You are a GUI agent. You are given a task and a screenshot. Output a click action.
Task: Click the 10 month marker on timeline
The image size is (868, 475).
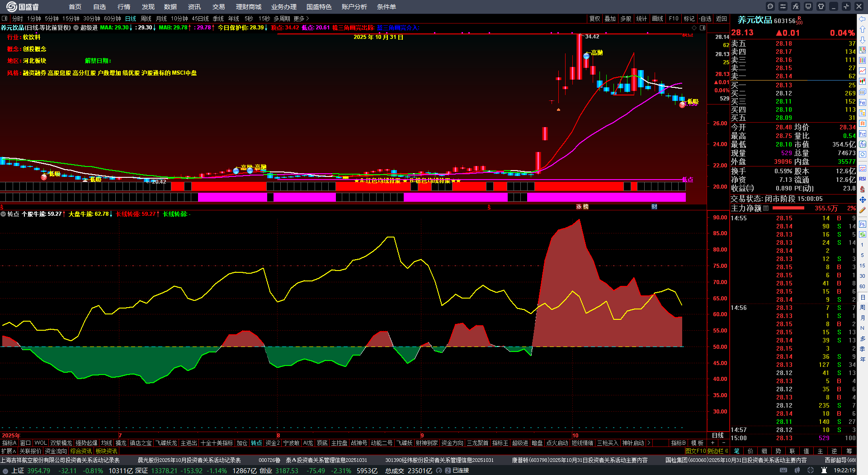[x=575, y=435]
